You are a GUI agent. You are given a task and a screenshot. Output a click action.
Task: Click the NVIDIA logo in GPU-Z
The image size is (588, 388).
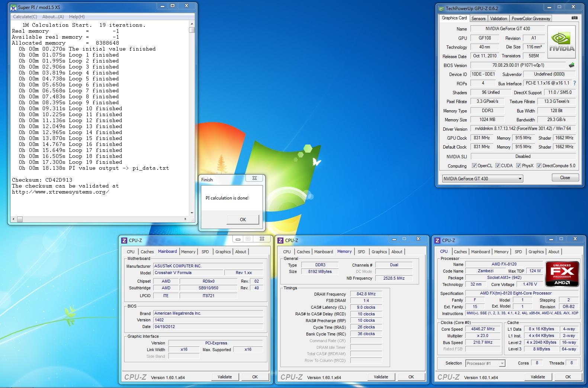coord(562,42)
